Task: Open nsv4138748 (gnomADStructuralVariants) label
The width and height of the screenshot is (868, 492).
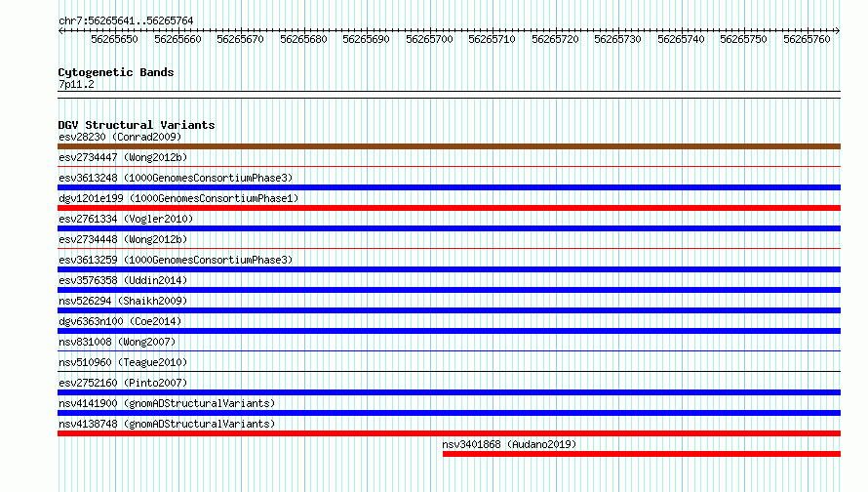Action: pos(167,424)
